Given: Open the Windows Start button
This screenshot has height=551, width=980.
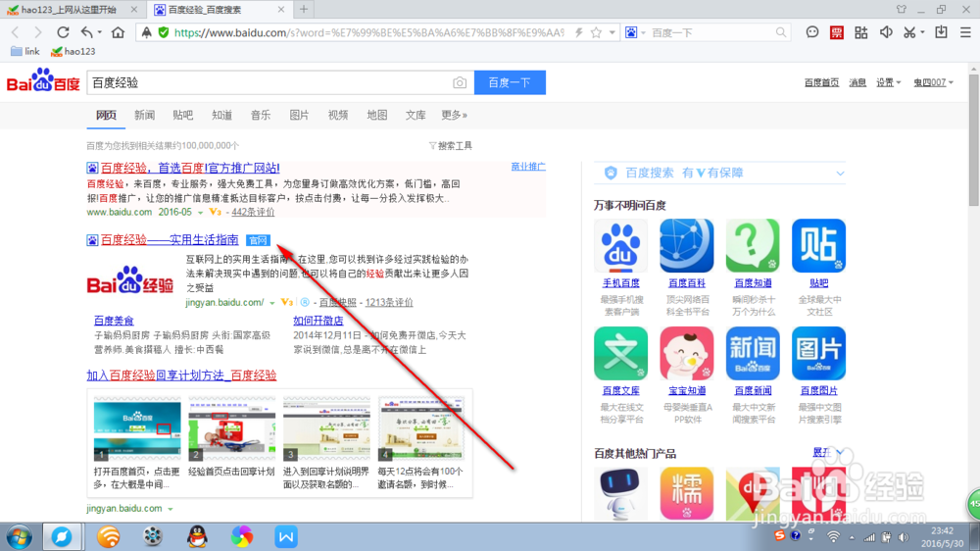Looking at the screenshot, I should [19, 537].
